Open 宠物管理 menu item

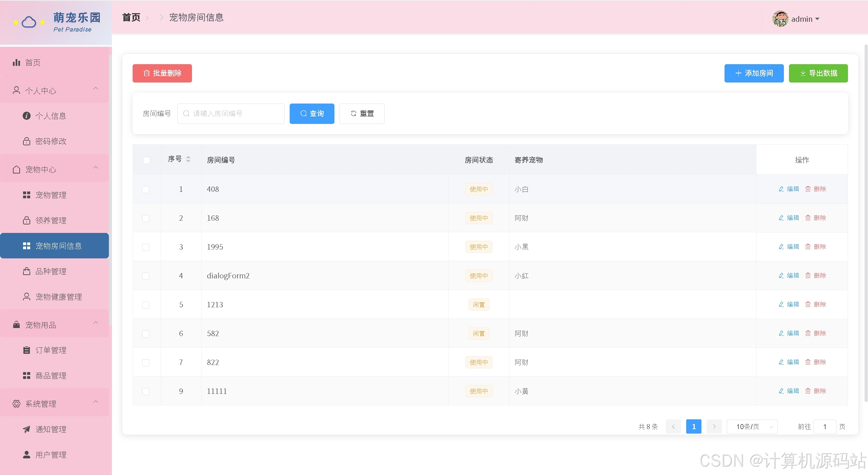(x=54, y=195)
